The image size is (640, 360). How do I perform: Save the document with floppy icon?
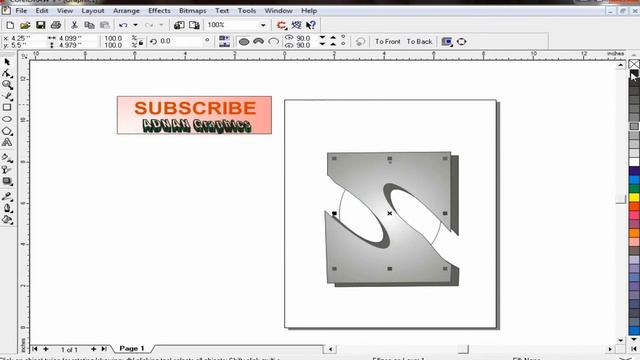click(40, 25)
